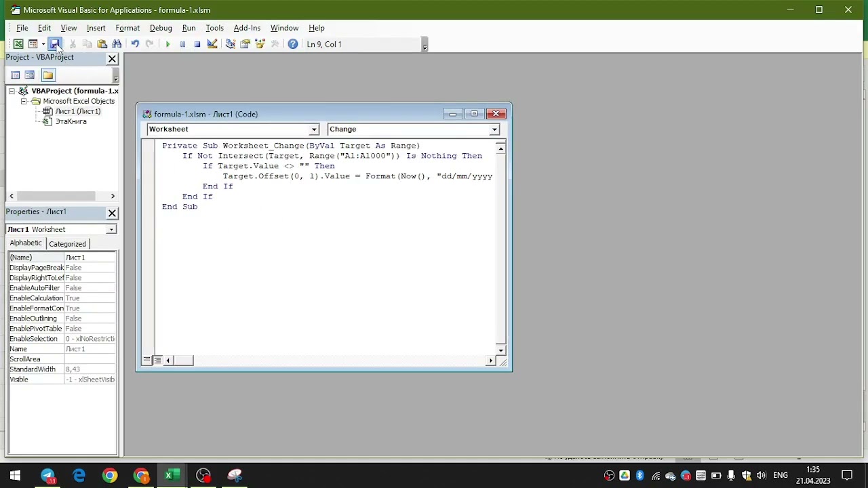The image size is (868, 488).
Task: Open the View menu
Action: pyautogui.click(x=68, y=28)
